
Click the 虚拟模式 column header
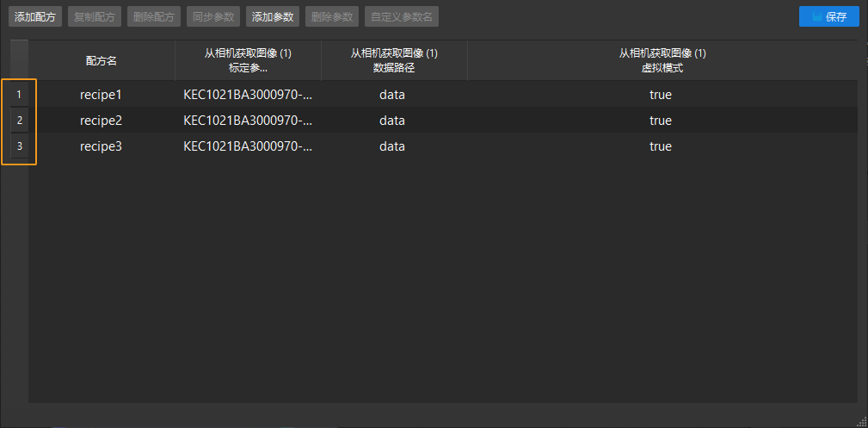point(662,61)
